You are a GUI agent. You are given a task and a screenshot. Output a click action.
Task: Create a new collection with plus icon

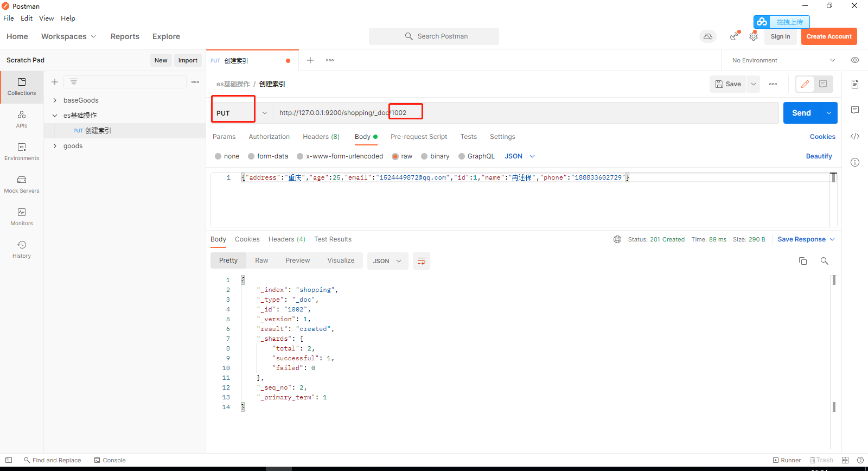55,82
